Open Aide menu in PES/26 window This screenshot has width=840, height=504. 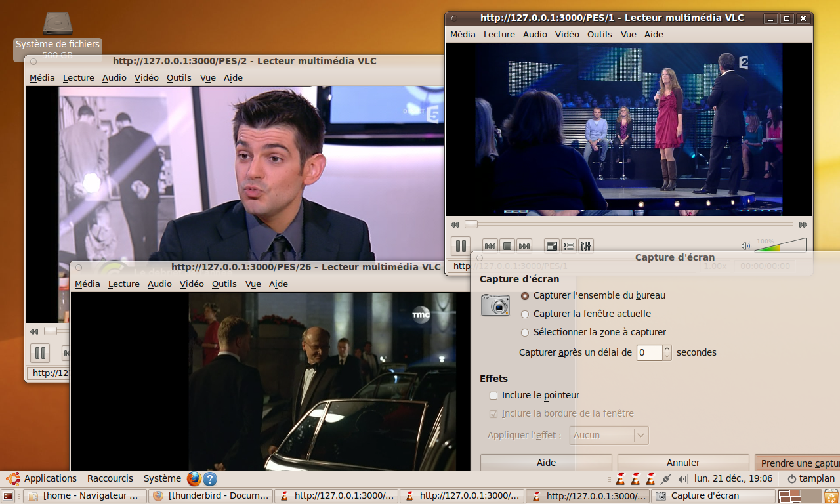point(278,283)
